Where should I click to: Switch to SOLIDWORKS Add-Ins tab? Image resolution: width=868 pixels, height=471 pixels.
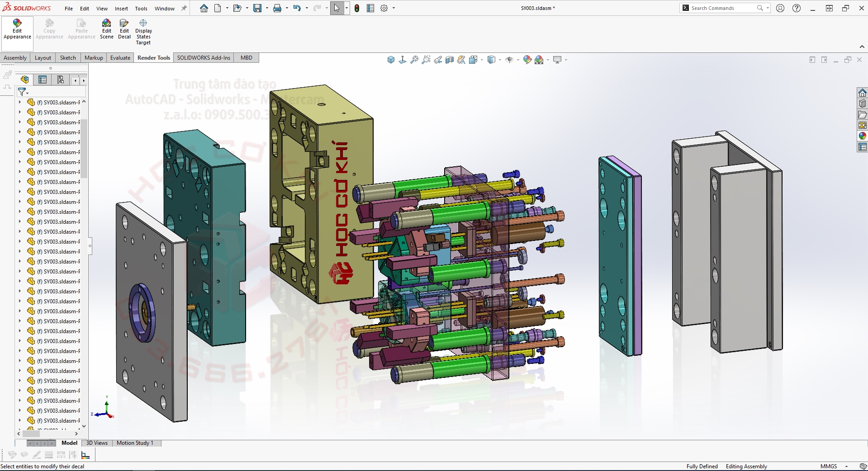point(204,58)
